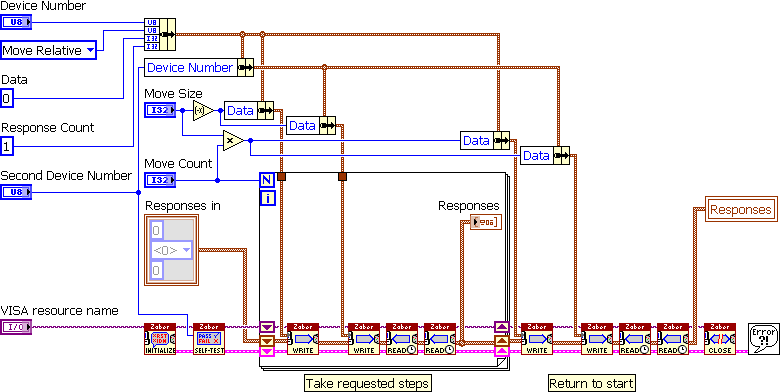780x392 pixels.
Task: Click the Take requested steps label
Action: (367, 384)
